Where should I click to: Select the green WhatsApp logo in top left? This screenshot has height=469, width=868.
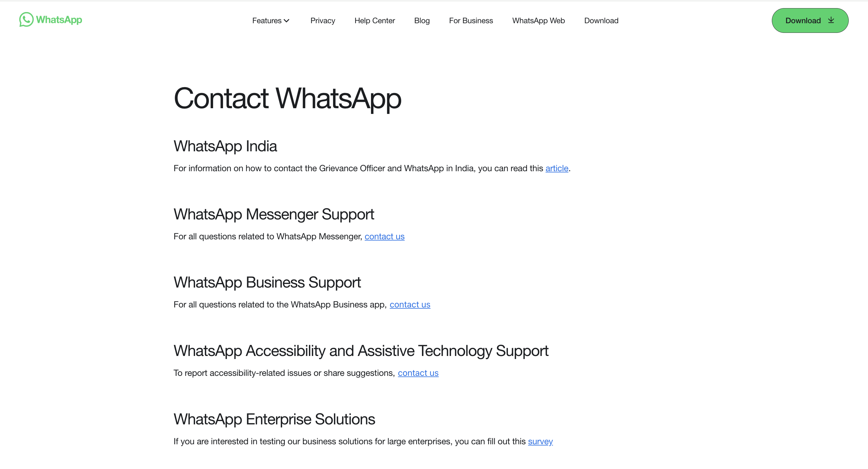click(x=50, y=20)
